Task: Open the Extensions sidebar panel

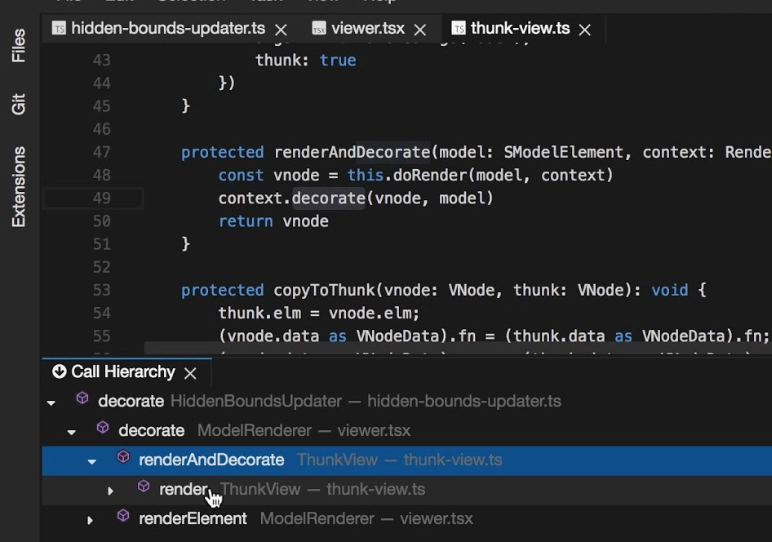Action: pos(19,187)
